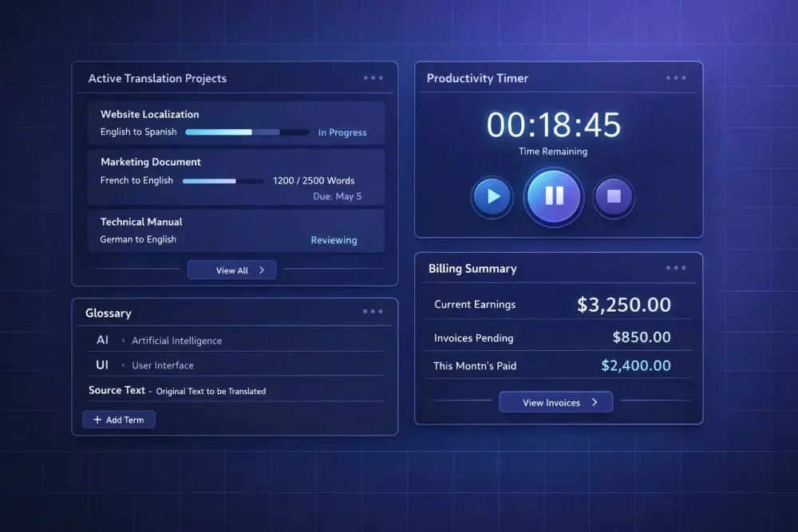Click the Marketing Document progress bar
This screenshot has height=532, width=798.
(x=223, y=181)
